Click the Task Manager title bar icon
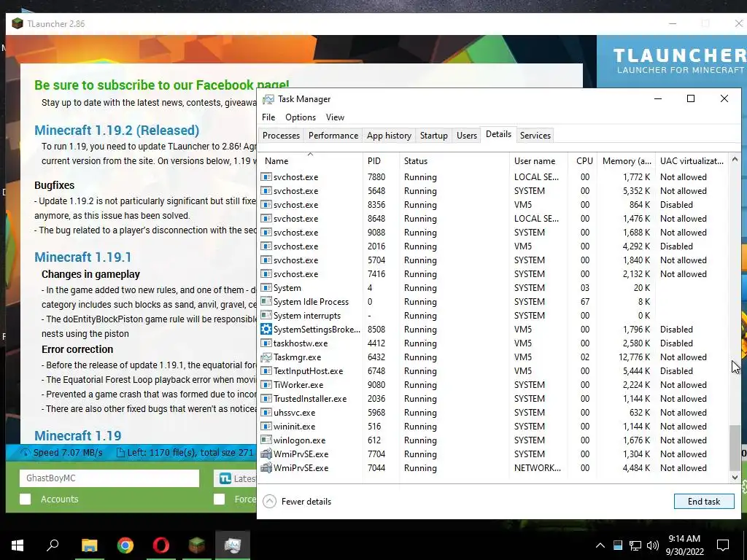This screenshot has width=747, height=560. click(x=268, y=99)
